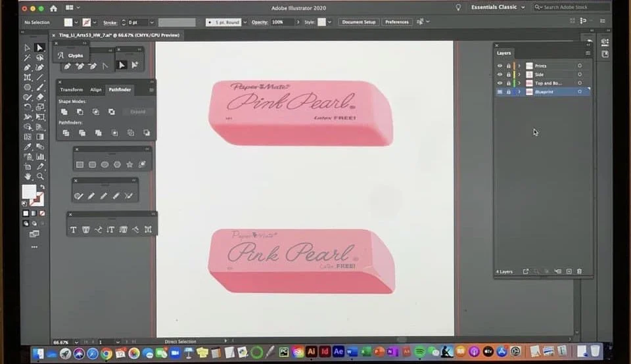Screen dimensions: 631x364
Task: Click the Intersect shape mode icon
Action: pos(96,112)
